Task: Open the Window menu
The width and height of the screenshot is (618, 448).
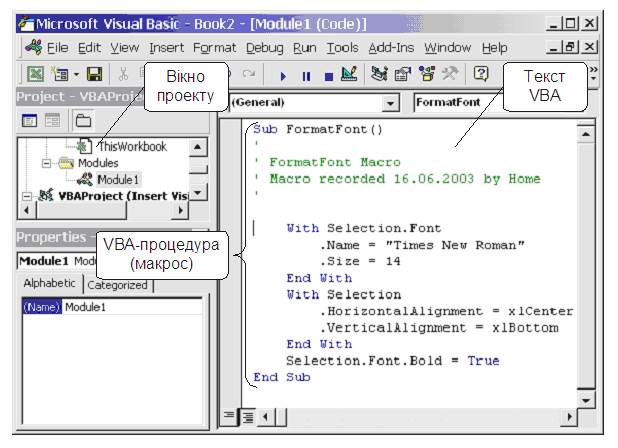Action: pyautogui.click(x=447, y=48)
